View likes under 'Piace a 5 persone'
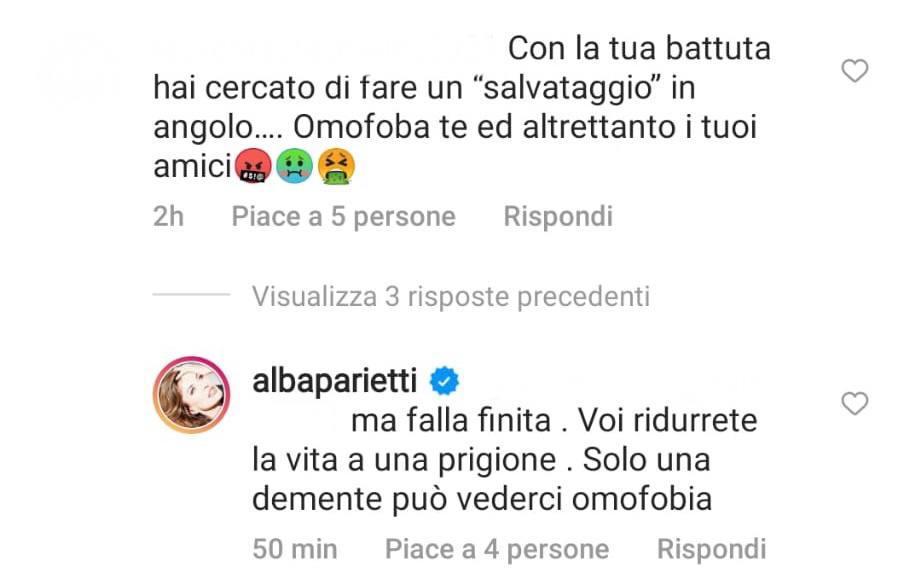Screen dimensions: 921x576 [344, 216]
